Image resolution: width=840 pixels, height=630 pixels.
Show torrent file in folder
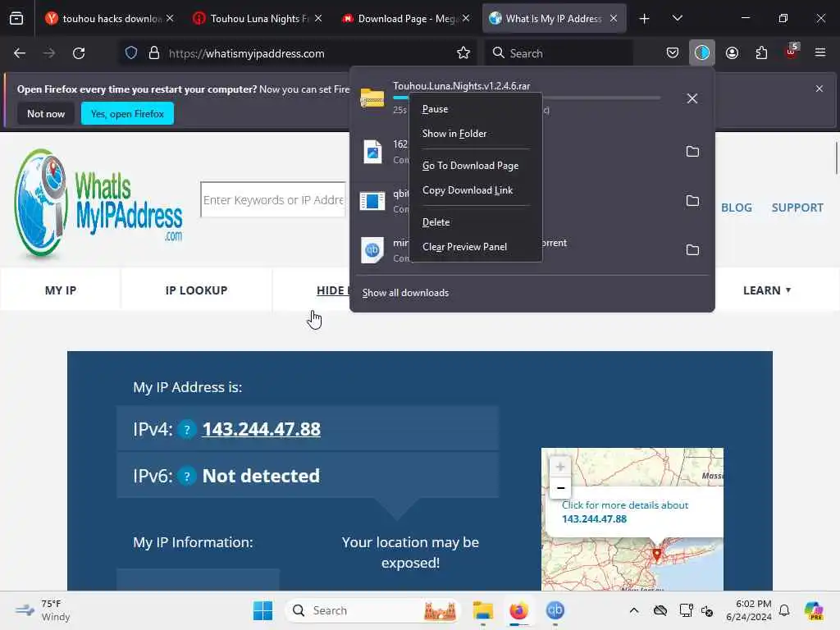tap(692, 250)
